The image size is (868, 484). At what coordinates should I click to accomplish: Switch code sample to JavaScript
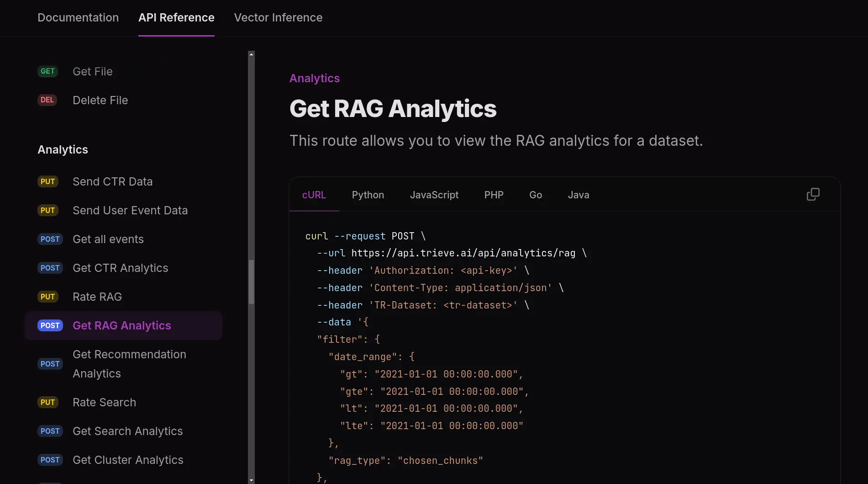coord(434,195)
